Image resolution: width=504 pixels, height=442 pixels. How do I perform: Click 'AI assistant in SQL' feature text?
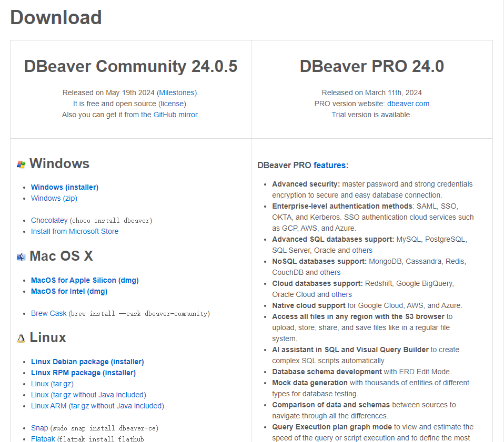306,350
